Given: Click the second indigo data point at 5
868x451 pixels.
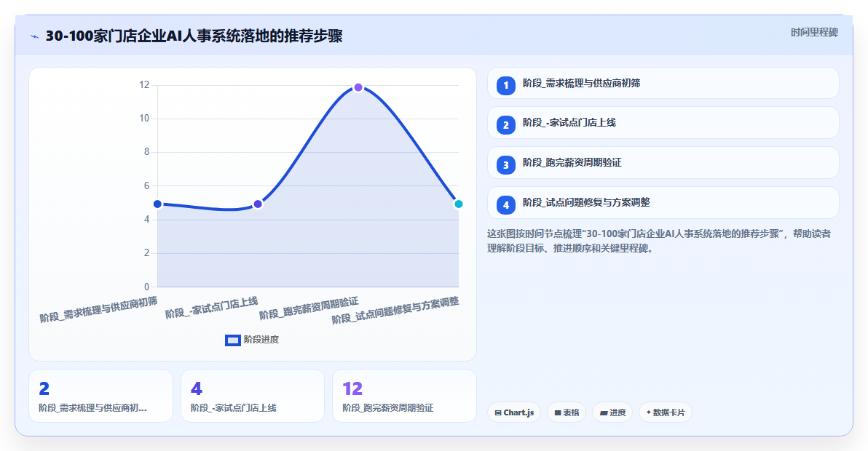Looking at the screenshot, I should pyautogui.click(x=257, y=204).
